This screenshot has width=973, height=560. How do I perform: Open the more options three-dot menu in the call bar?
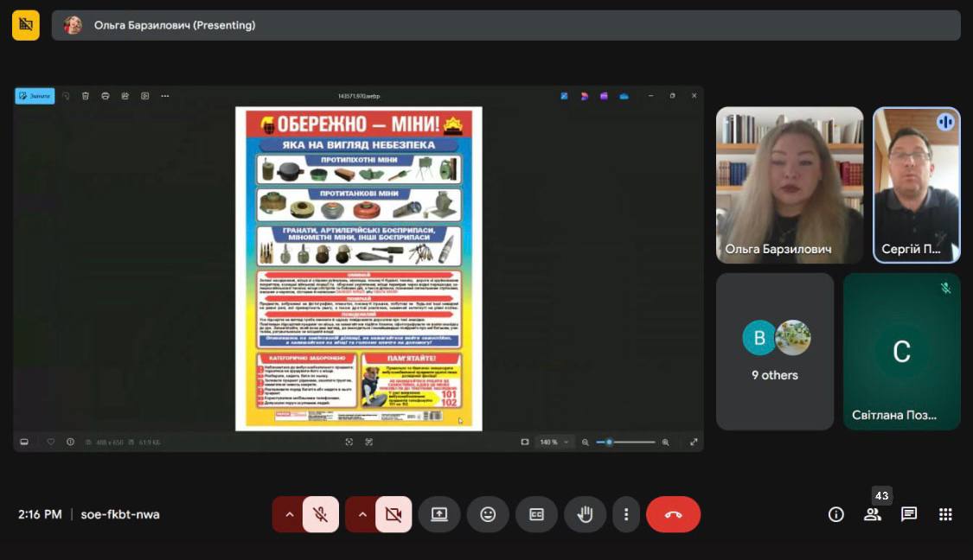(x=626, y=514)
